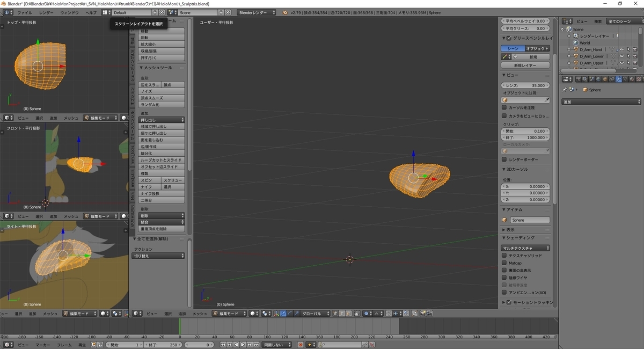Viewport: 644px width, 349px height.
Task: Open the グローバル orientation dropdown
Action: pyautogui.click(x=315, y=313)
